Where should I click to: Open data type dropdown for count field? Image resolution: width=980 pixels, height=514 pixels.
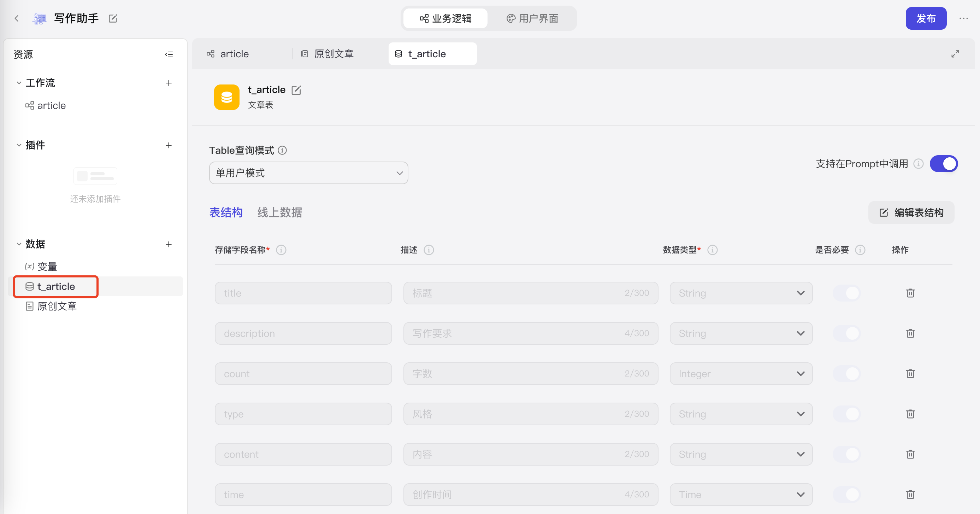tap(741, 374)
